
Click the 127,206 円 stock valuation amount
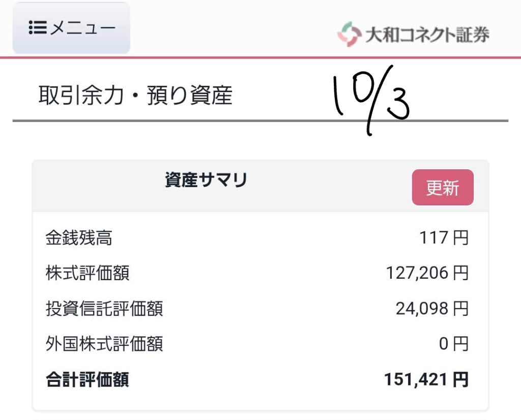coord(427,273)
